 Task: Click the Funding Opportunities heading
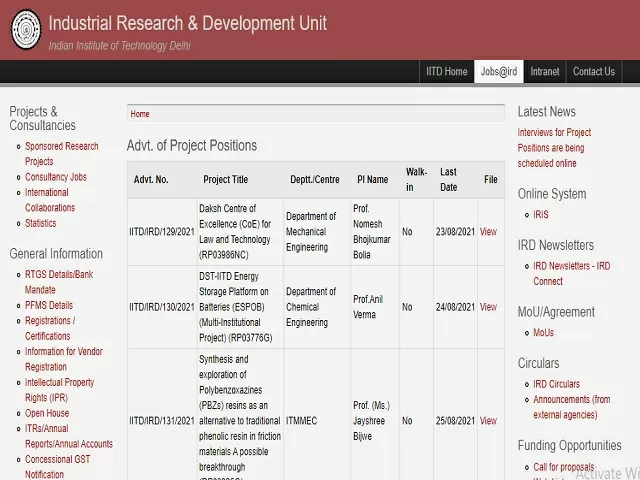[x=569, y=445]
